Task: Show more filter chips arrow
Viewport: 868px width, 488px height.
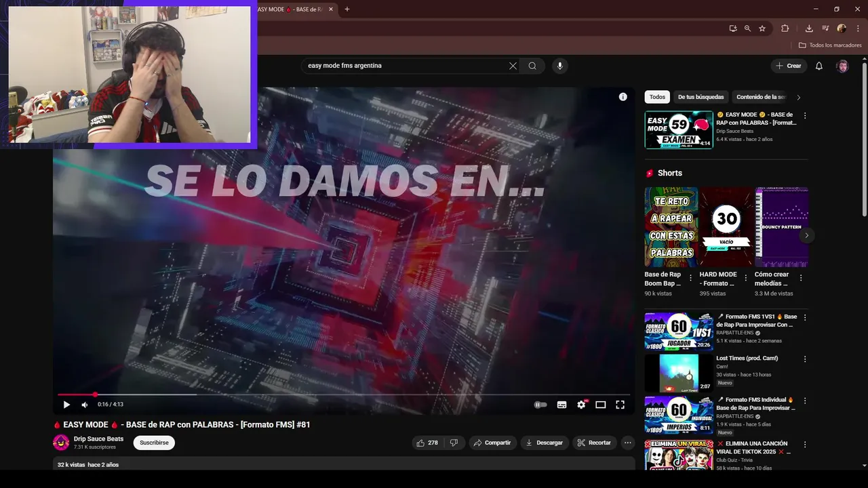Action: [x=798, y=97]
